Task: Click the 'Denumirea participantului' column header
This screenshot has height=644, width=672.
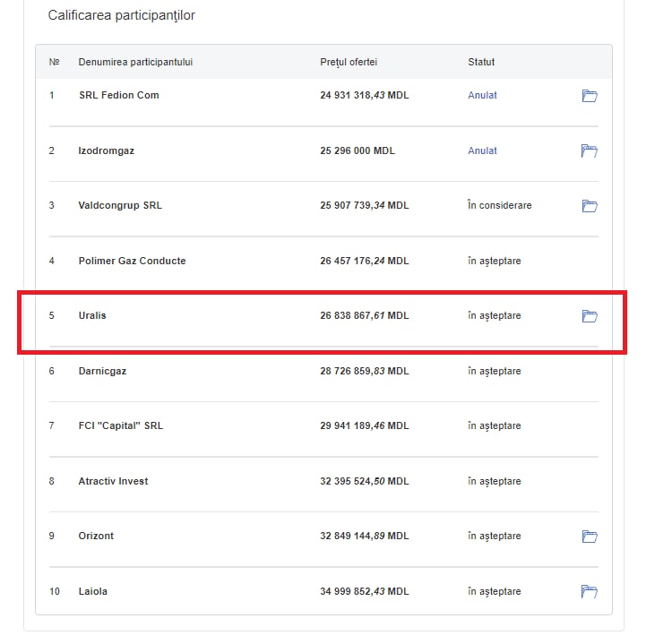Action: click(135, 62)
